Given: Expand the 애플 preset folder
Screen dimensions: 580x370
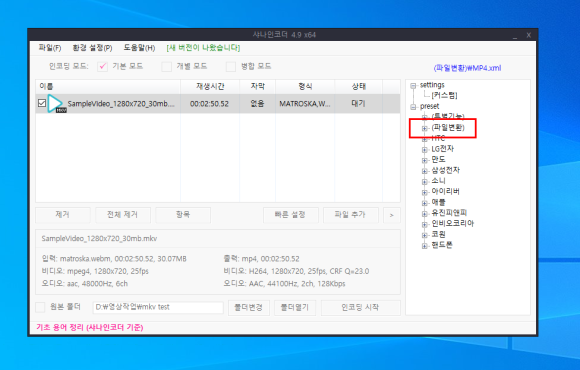Looking at the screenshot, I should (425, 204).
